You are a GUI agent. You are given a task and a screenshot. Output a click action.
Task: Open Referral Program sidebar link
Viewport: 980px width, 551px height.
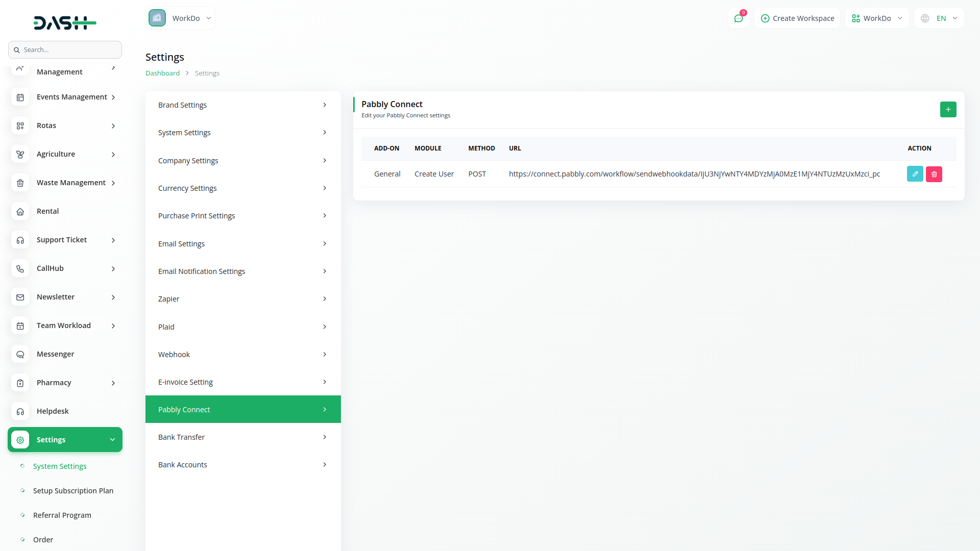click(x=62, y=515)
